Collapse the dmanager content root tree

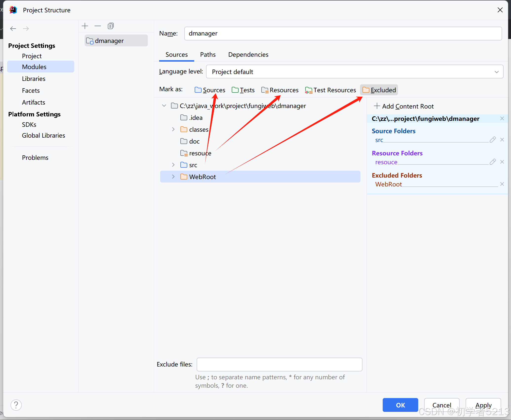(164, 106)
